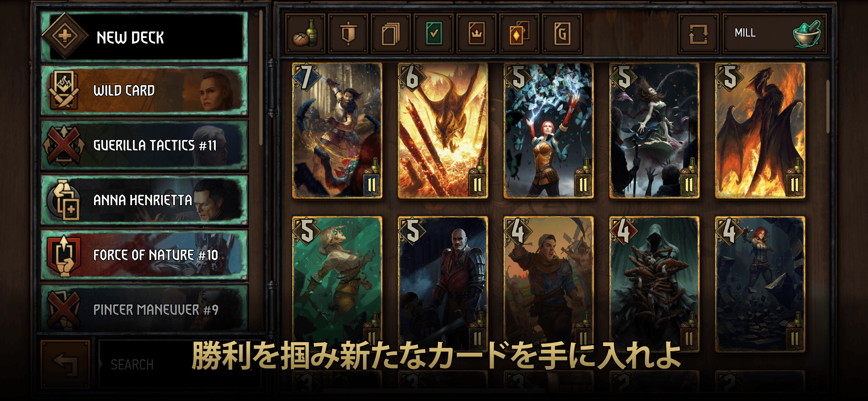Click the back arrow button
The width and height of the screenshot is (868, 401).
click(65, 364)
